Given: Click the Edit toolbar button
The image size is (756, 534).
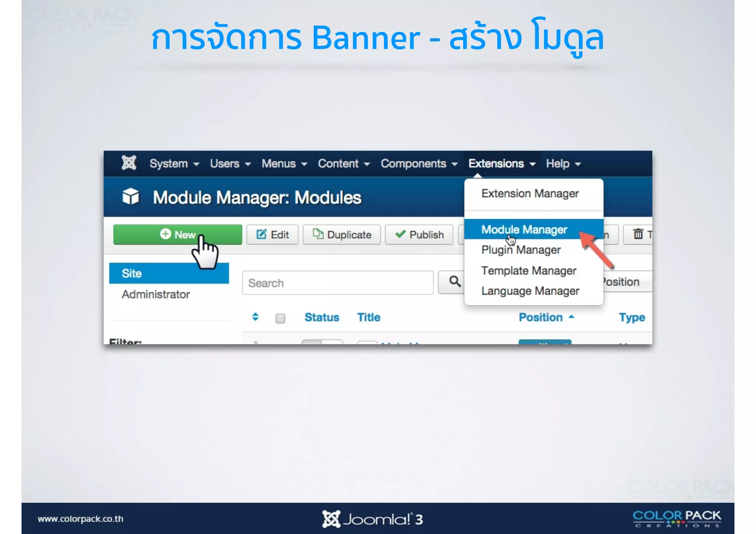Looking at the screenshot, I should tap(272, 234).
